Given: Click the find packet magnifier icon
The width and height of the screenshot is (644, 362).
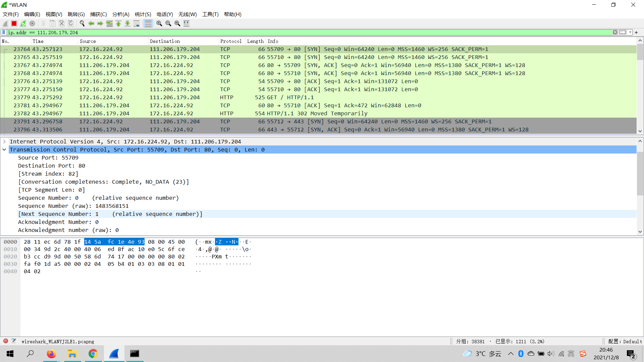Looking at the screenshot, I should point(82,23).
